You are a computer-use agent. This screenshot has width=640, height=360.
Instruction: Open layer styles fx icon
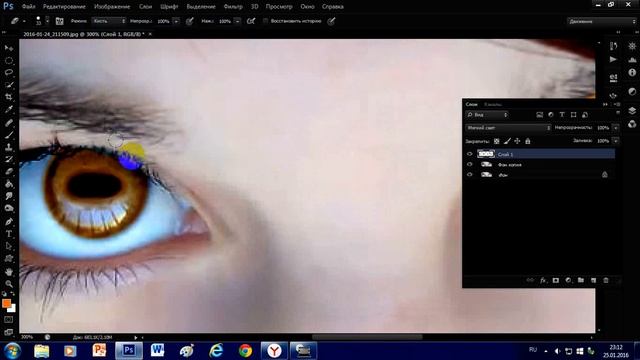[x=543, y=280]
